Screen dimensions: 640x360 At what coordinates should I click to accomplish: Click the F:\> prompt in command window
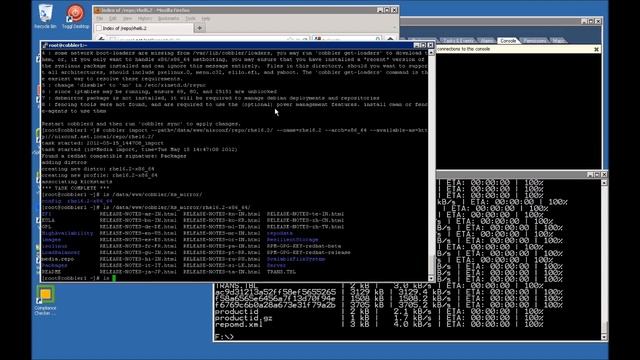point(224,337)
